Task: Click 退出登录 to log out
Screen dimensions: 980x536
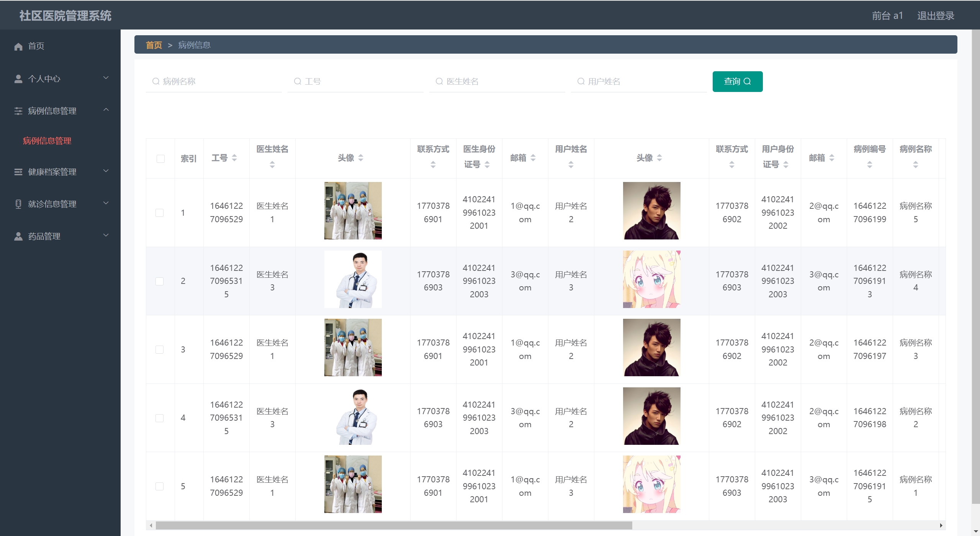Action: (935, 16)
